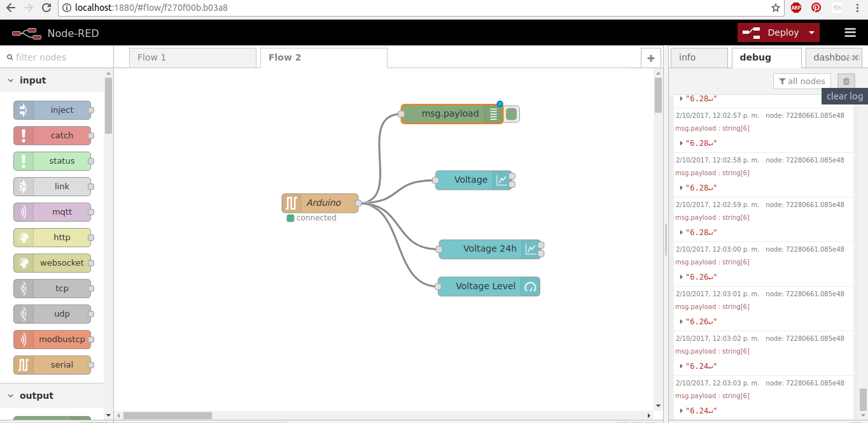
Task: Toggle the msg.payload debug output button
Action: coord(512,114)
